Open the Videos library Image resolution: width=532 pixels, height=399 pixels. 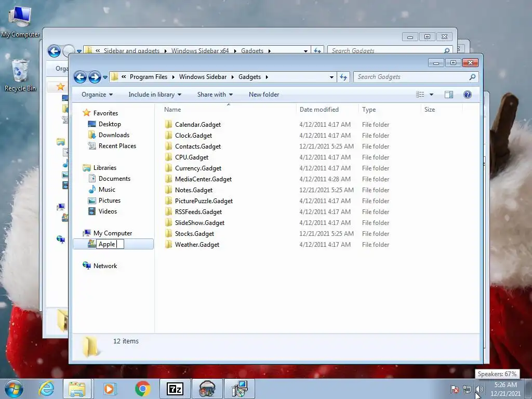[108, 211]
